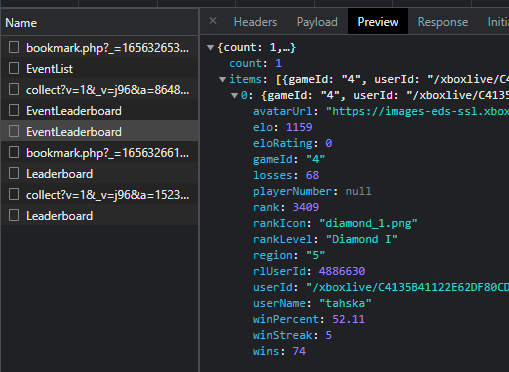Select the Preview tab
Screen dimensions: 509x372
(x=378, y=22)
